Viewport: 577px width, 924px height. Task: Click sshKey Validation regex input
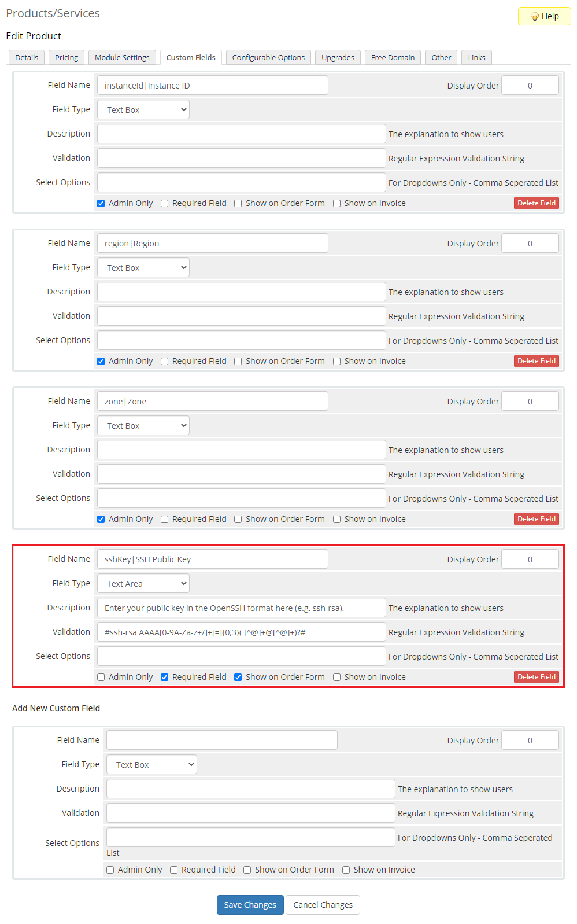pyautogui.click(x=241, y=632)
